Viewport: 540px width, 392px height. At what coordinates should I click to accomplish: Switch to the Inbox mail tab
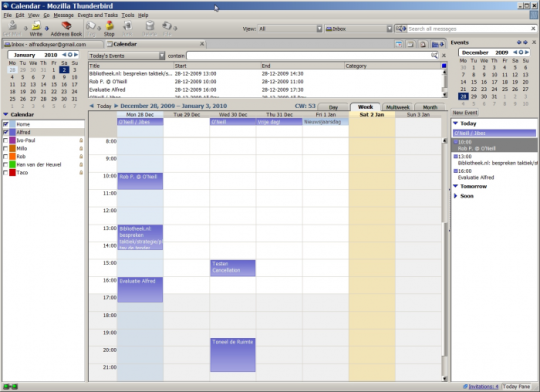tap(53, 44)
